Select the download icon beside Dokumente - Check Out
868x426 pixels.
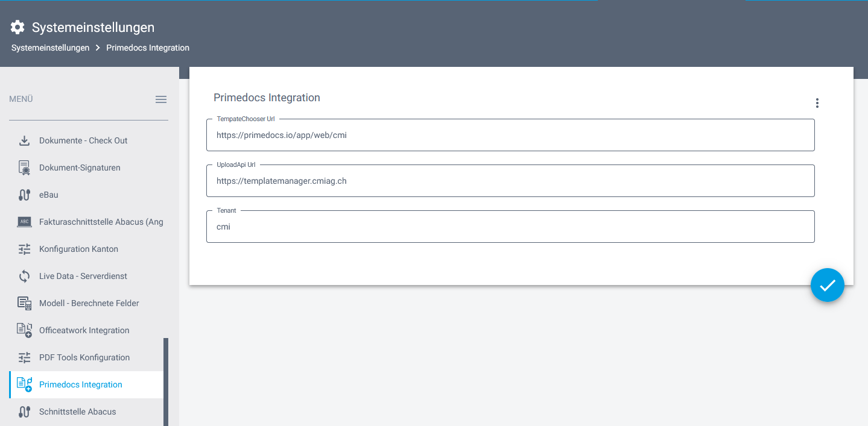point(24,140)
